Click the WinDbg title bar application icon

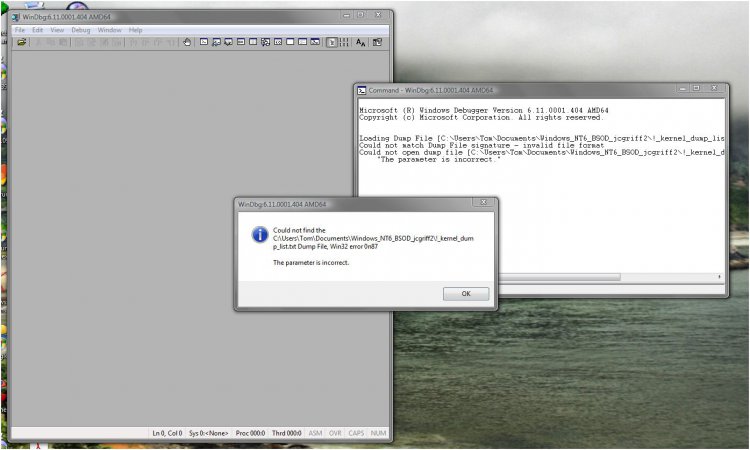pos(15,17)
